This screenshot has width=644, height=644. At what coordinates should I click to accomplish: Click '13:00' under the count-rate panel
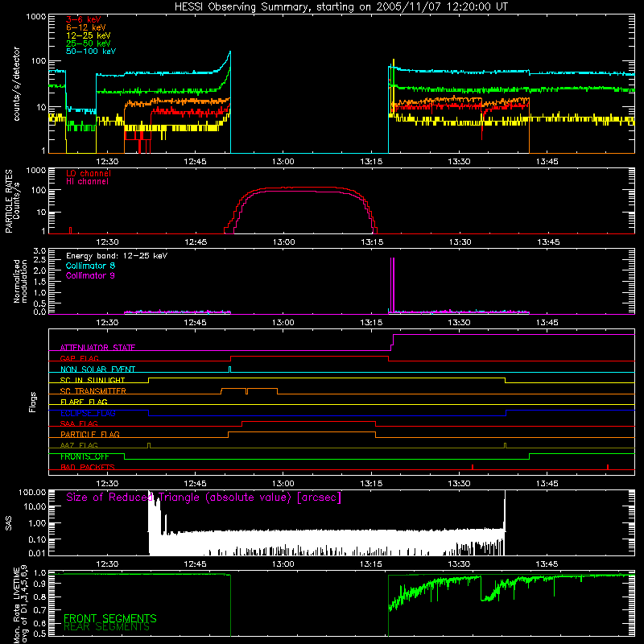coord(283,162)
